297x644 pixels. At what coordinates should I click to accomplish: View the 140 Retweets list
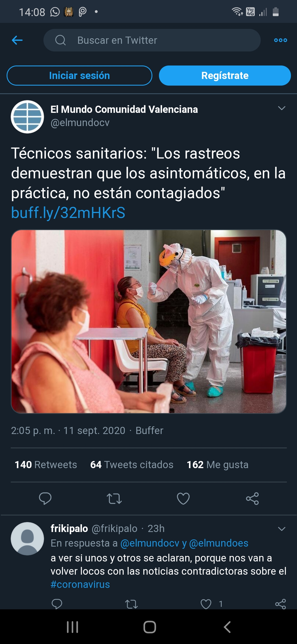point(46,465)
